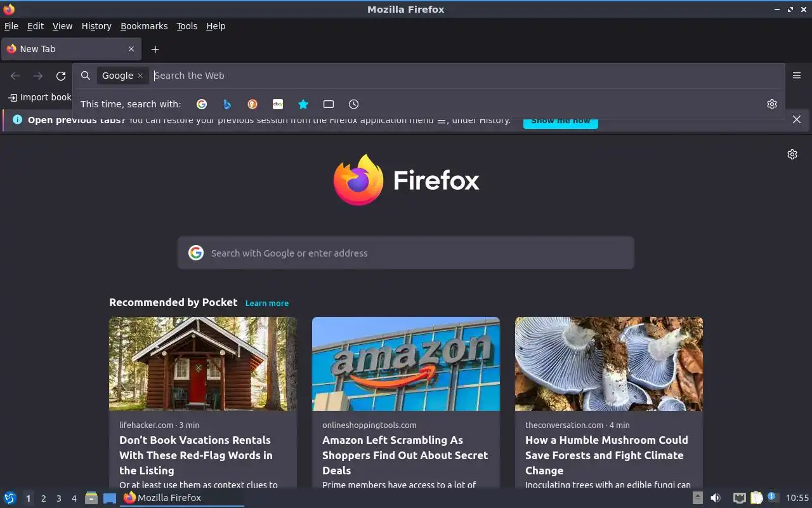Click Recommended by Pocket heading
Viewport: 812px width, 508px height.
click(x=173, y=302)
